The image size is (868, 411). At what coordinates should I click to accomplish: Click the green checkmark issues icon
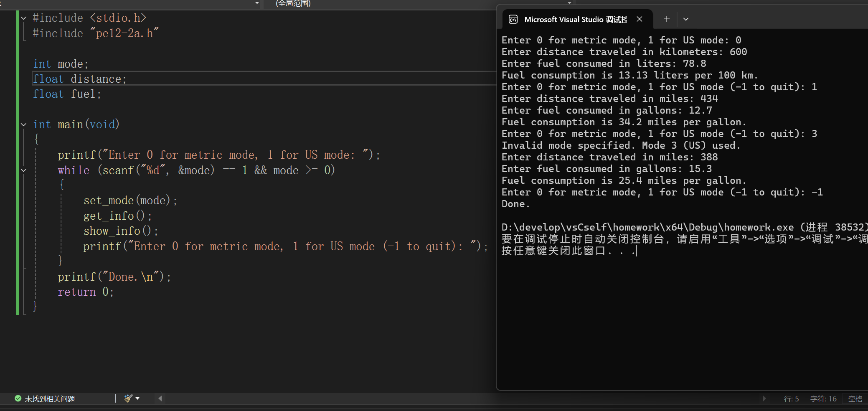[18, 398]
